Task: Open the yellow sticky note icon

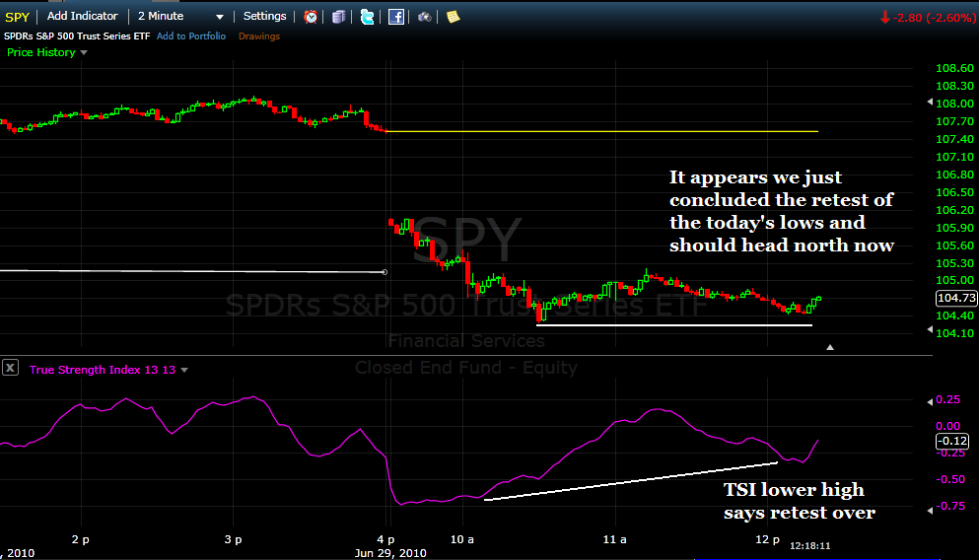Action: click(454, 17)
